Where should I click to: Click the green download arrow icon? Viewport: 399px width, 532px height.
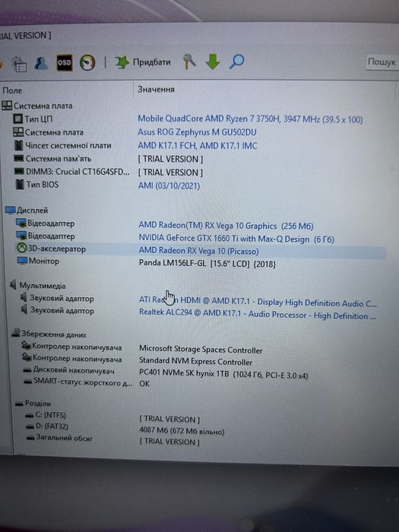(213, 62)
